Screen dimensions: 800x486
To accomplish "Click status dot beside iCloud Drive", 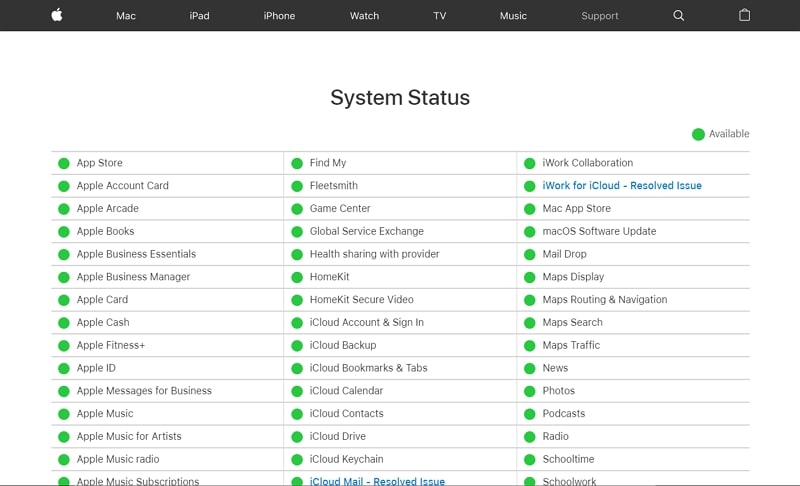I will tap(297, 437).
